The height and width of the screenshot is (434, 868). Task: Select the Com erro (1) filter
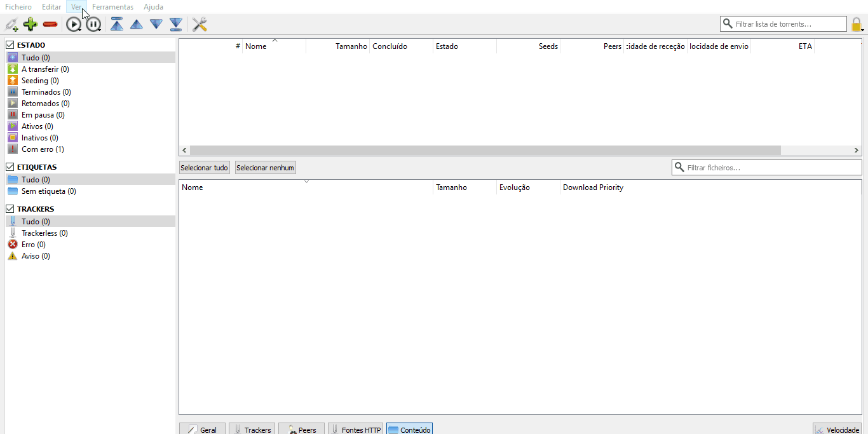point(43,149)
